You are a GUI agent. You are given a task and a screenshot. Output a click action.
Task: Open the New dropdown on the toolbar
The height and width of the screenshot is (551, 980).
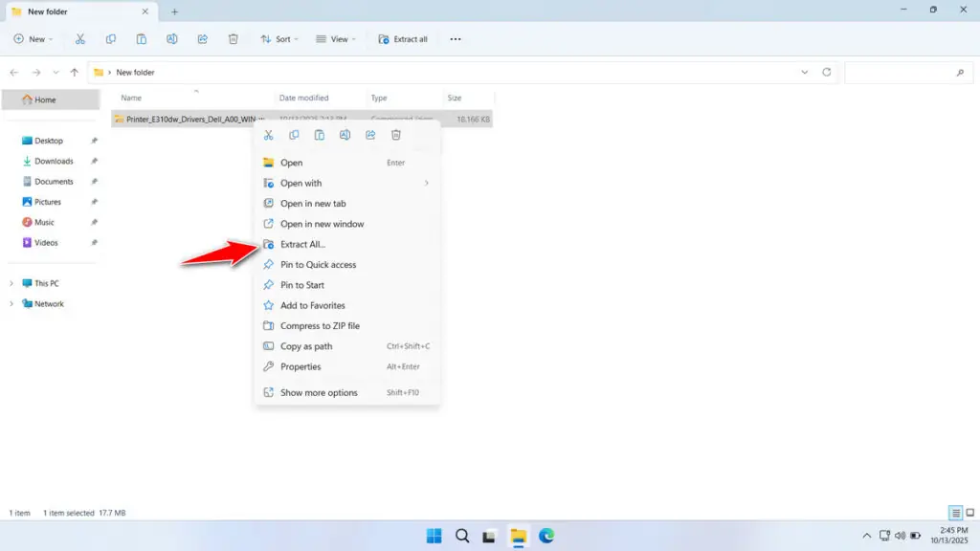pyautogui.click(x=33, y=39)
